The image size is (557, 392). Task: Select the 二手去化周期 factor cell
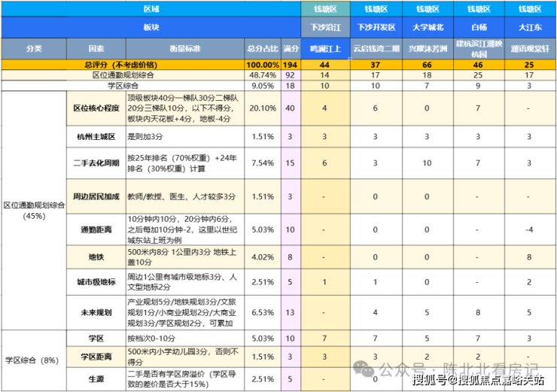pyautogui.click(x=96, y=163)
